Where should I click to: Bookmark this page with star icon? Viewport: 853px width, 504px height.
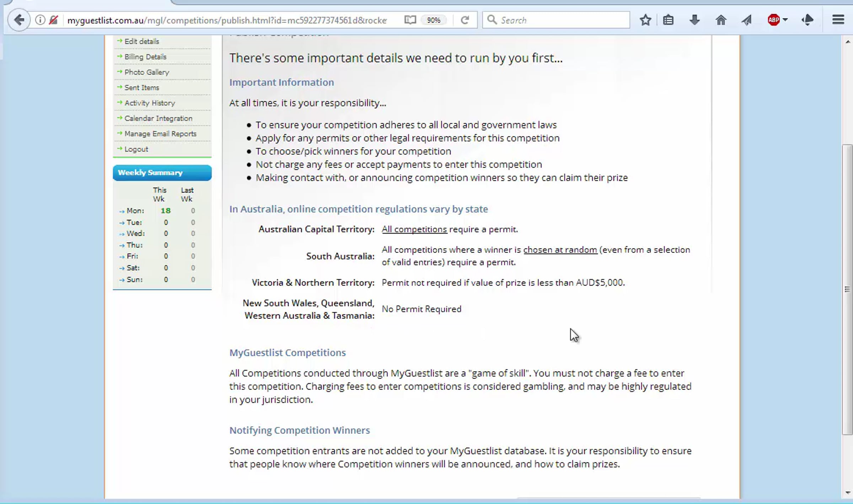645,20
